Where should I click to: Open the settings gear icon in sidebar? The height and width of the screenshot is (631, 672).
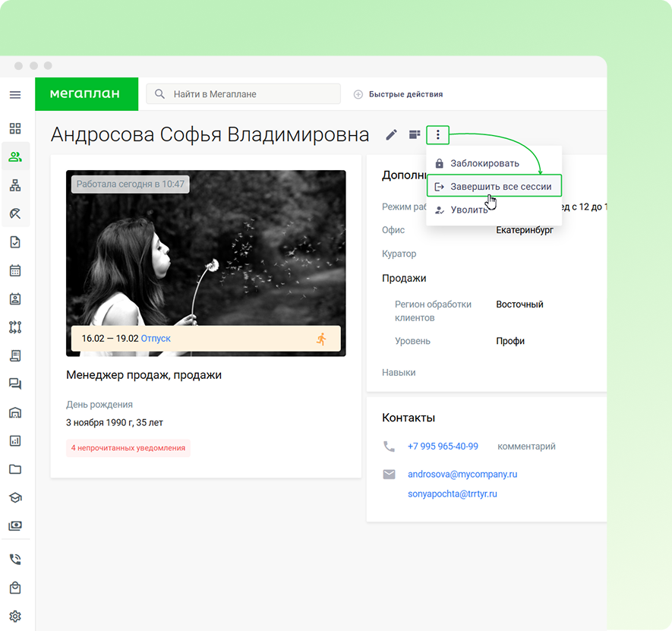click(15, 616)
